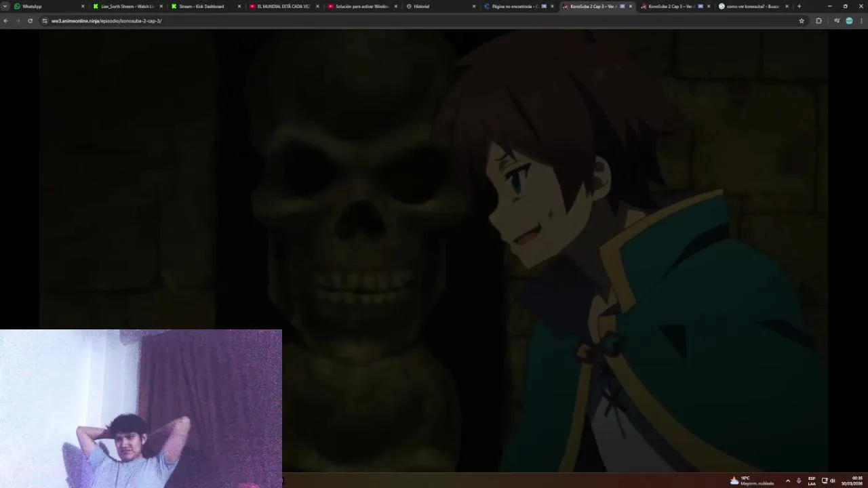Click the webcam overlay thumbnail
The width and height of the screenshot is (868, 488).
tap(141, 409)
